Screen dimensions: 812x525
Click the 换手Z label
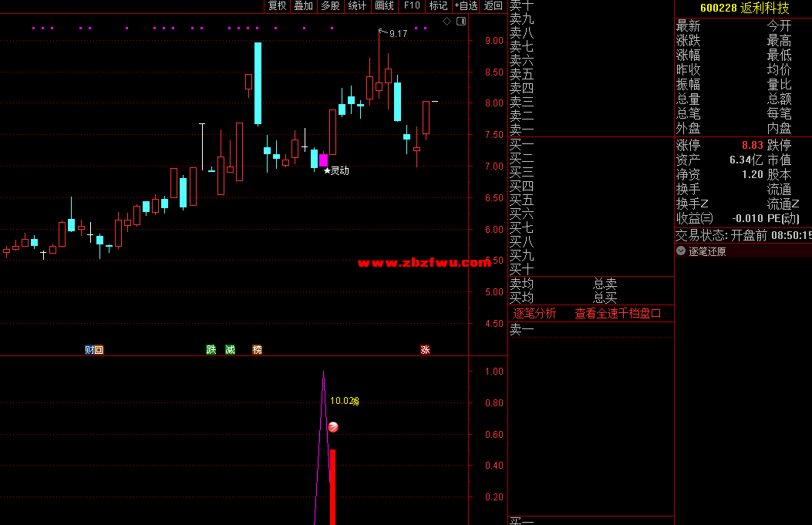pos(692,204)
